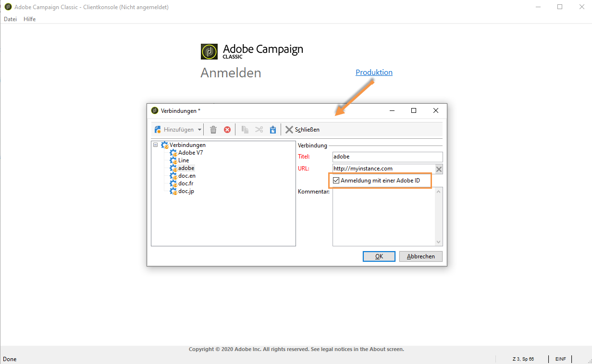The height and width of the screenshot is (364, 592).
Task: Click the Adobe Campaign title bar app icon
Action: 8,7
